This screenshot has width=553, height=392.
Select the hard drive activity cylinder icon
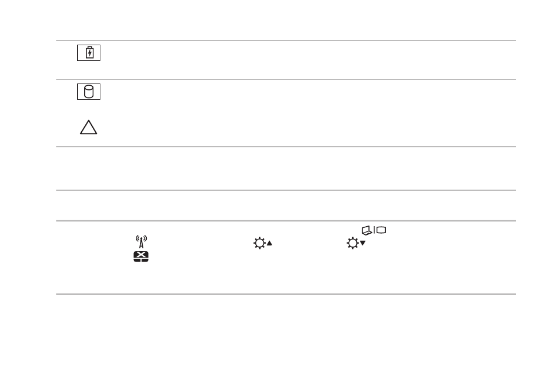tap(89, 92)
